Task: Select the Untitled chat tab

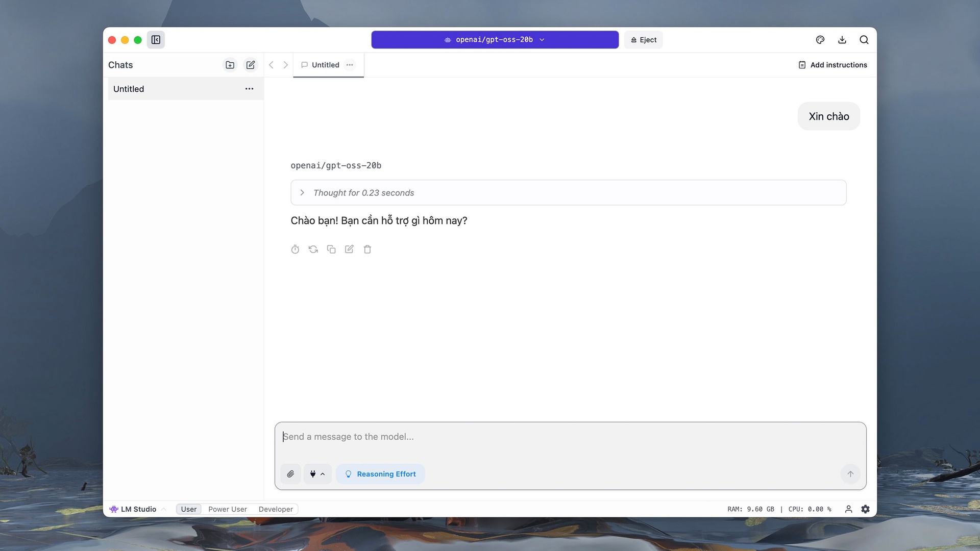Action: 325,65
